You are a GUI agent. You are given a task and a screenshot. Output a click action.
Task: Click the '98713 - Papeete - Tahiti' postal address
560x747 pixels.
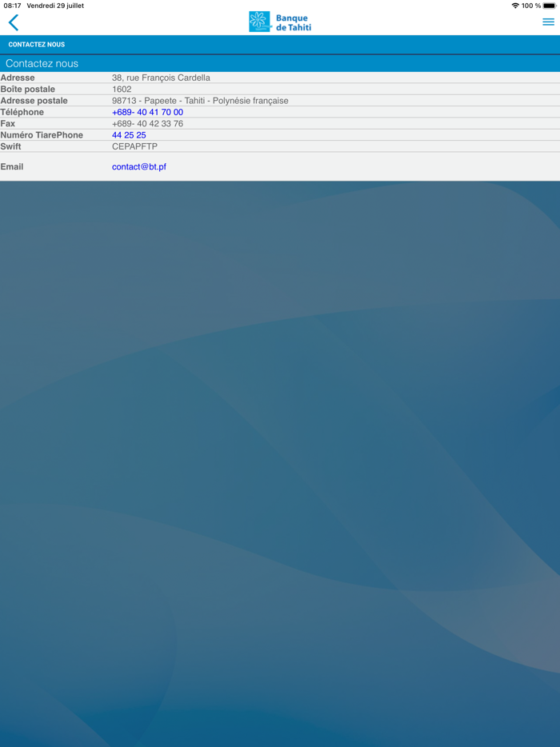tap(200, 101)
